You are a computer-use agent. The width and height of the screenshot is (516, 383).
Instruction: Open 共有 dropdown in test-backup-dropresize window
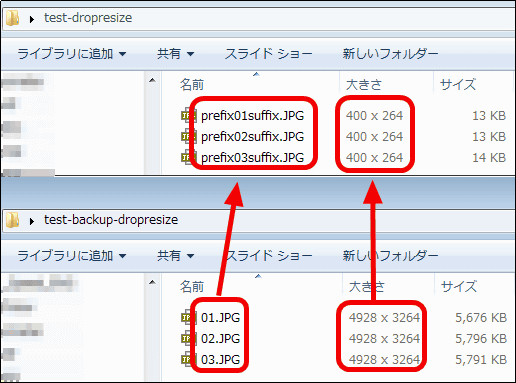click(x=175, y=256)
